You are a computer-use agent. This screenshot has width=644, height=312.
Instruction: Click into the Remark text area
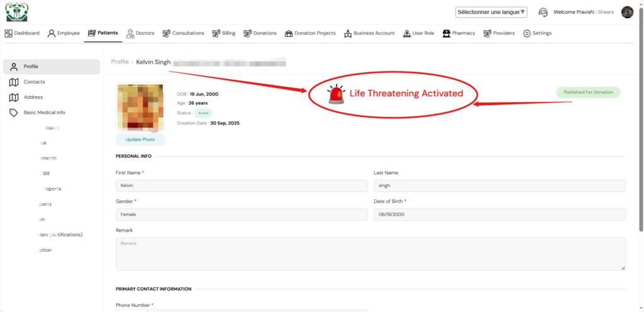pyautogui.click(x=370, y=253)
